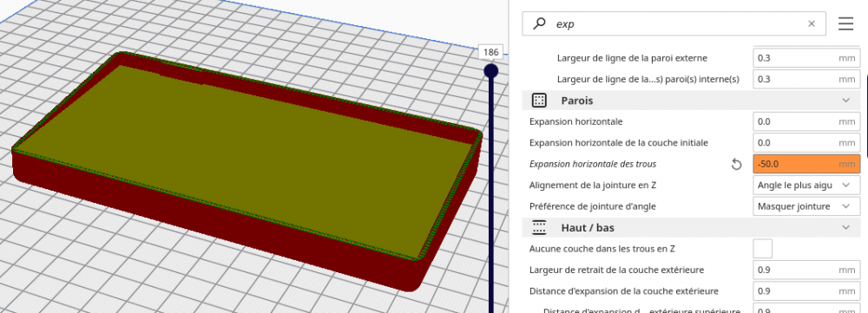Open the settings visibility hamburger menu
Image resolution: width=868 pixels, height=313 pixels.
pyautogui.click(x=845, y=23)
